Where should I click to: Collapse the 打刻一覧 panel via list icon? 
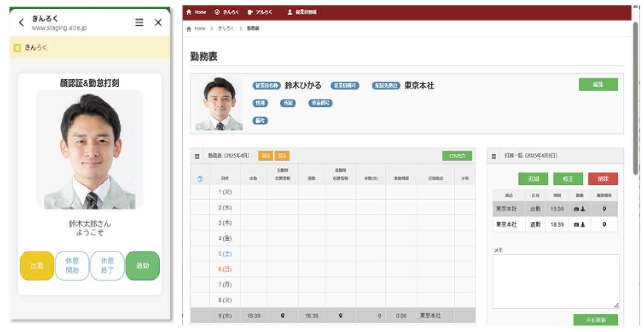coord(493,156)
